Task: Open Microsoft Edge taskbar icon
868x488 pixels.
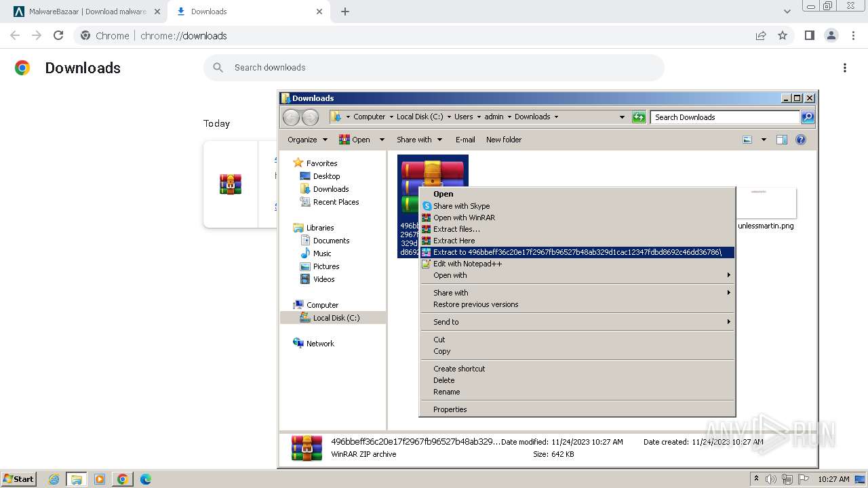Action: click(x=145, y=479)
